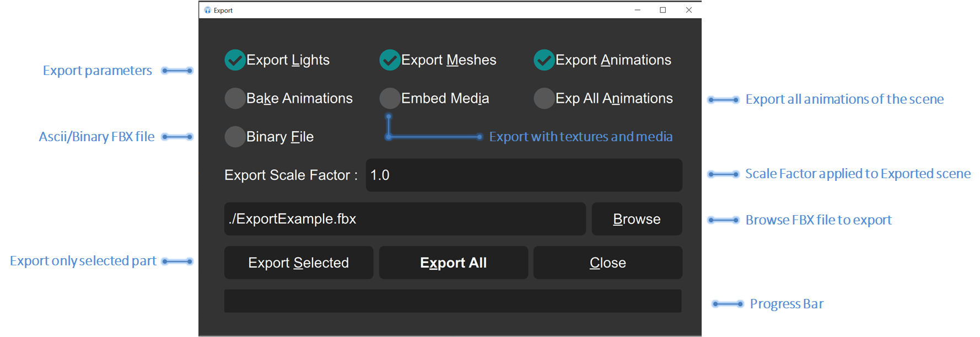
Task: Uncheck the Export Meshes checkbox
Action: 390,60
